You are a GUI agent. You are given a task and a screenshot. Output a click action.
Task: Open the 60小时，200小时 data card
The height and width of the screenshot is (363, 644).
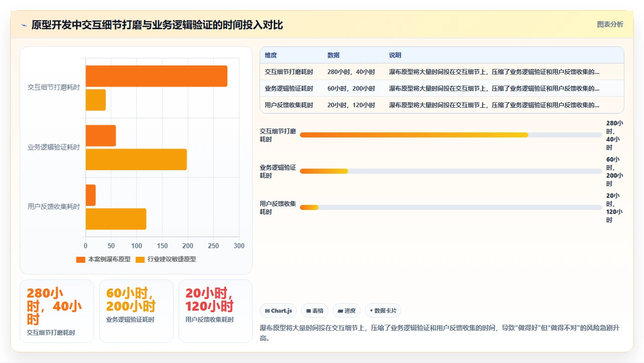[x=136, y=311]
